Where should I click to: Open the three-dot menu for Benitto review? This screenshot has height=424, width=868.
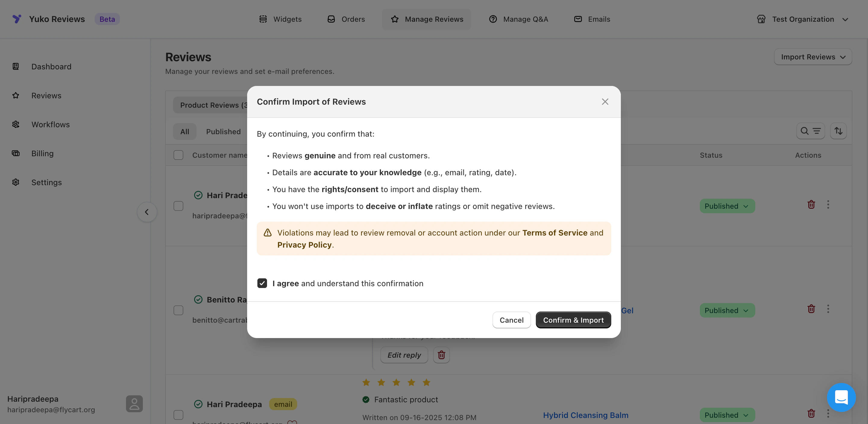pos(828,309)
